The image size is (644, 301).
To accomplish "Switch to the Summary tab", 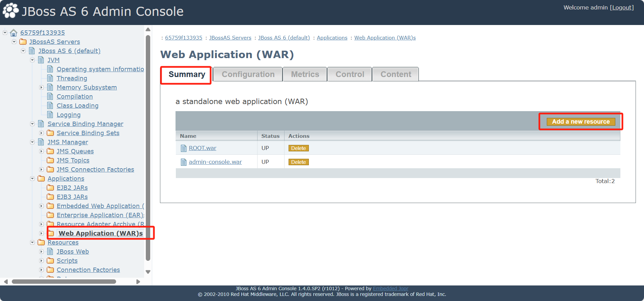I will pos(187,74).
